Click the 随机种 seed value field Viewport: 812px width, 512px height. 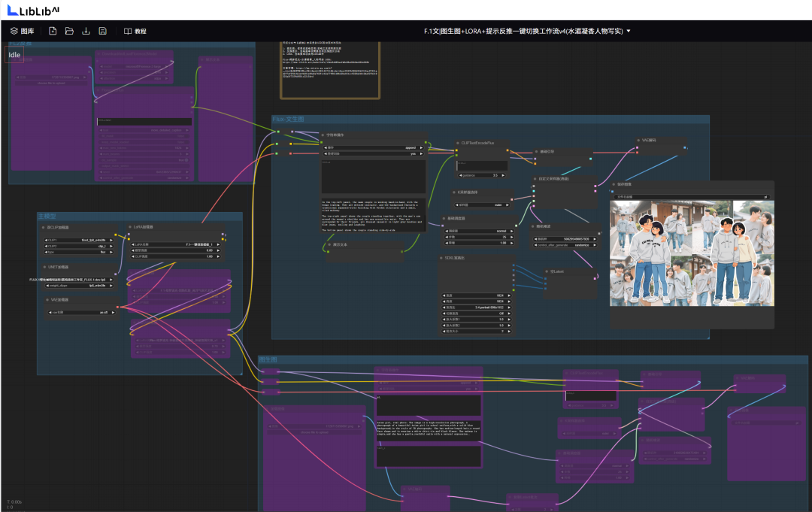pos(565,239)
